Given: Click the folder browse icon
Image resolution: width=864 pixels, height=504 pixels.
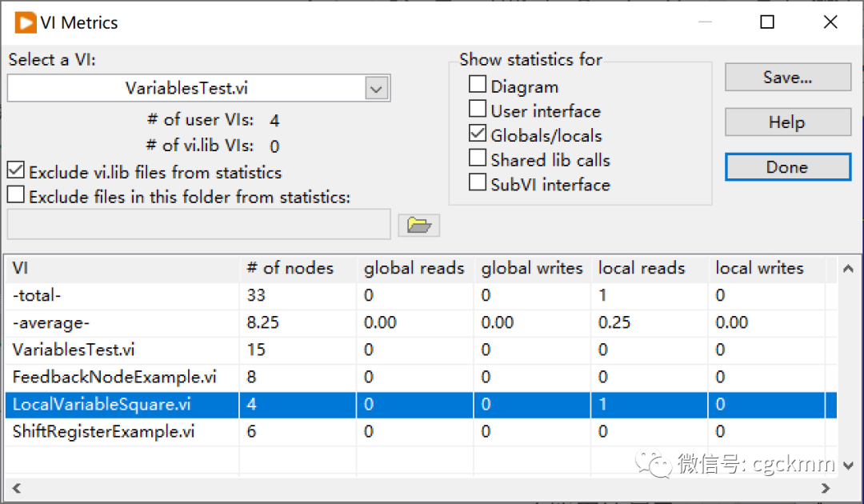Looking at the screenshot, I should (419, 226).
